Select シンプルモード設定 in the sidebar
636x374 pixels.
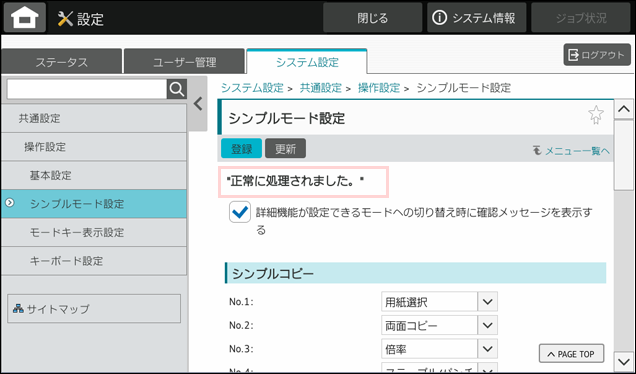[x=94, y=204]
